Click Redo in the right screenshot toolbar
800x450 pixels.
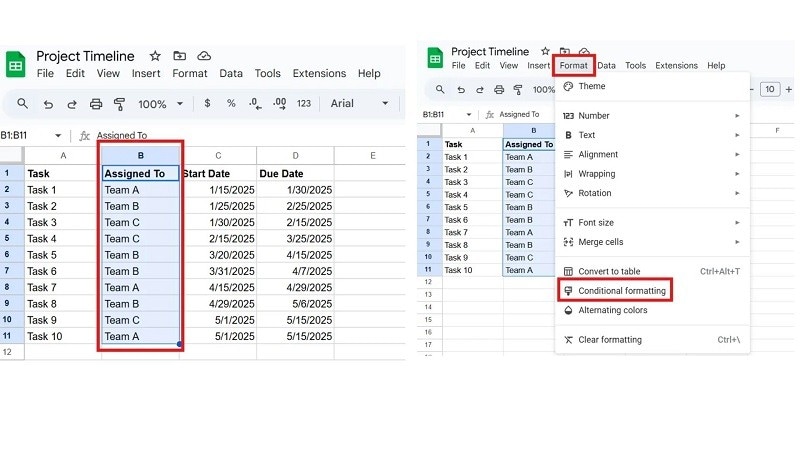point(480,90)
